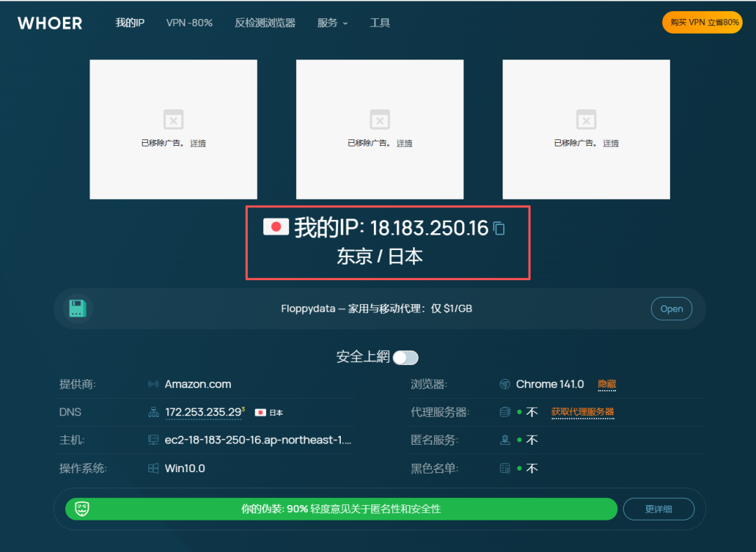756x552 pixels.
Task: Switch to the 反检测浏览器 menu item
Action: pos(265,22)
